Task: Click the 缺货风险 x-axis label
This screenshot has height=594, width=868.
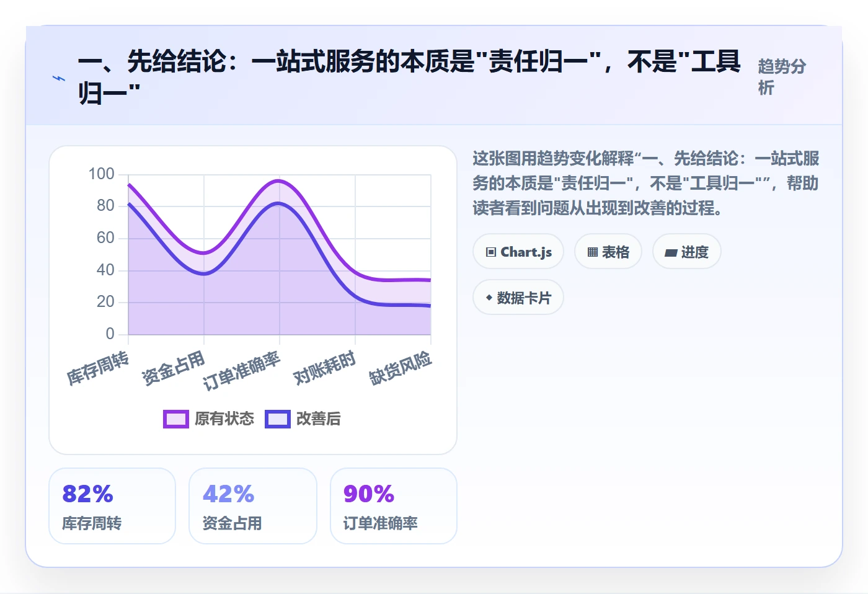Action: tap(401, 368)
